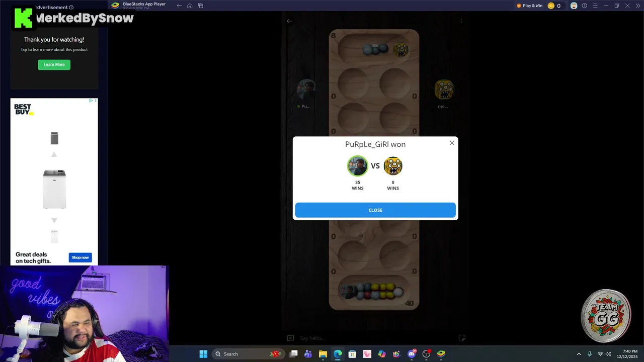The width and height of the screenshot is (644, 362).
Task: Open Microsoft Edge from taskbar
Action: pyautogui.click(x=338, y=354)
